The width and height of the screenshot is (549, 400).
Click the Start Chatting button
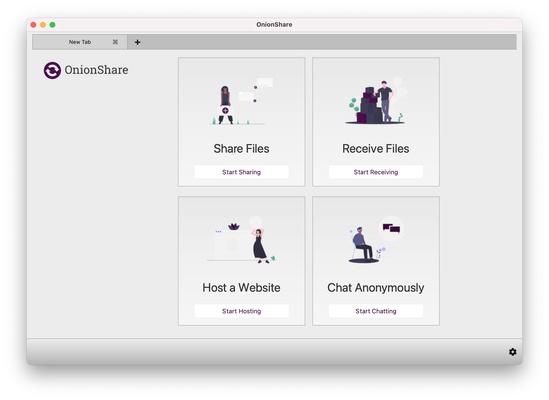[376, 311]
